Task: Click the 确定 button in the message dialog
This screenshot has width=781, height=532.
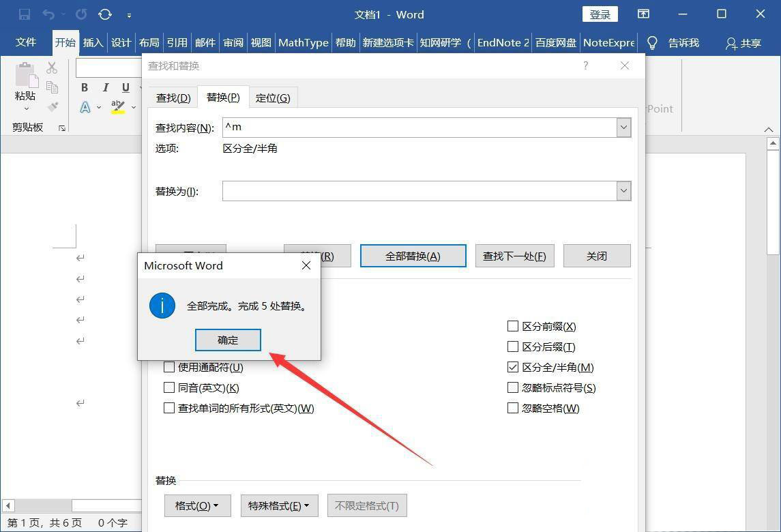Action: [x=227, y=340]
